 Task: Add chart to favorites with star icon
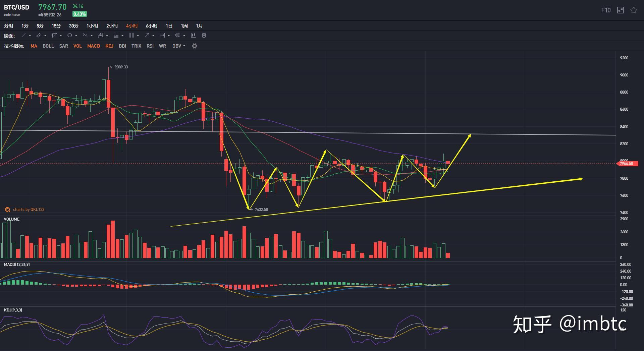(634, 10)
